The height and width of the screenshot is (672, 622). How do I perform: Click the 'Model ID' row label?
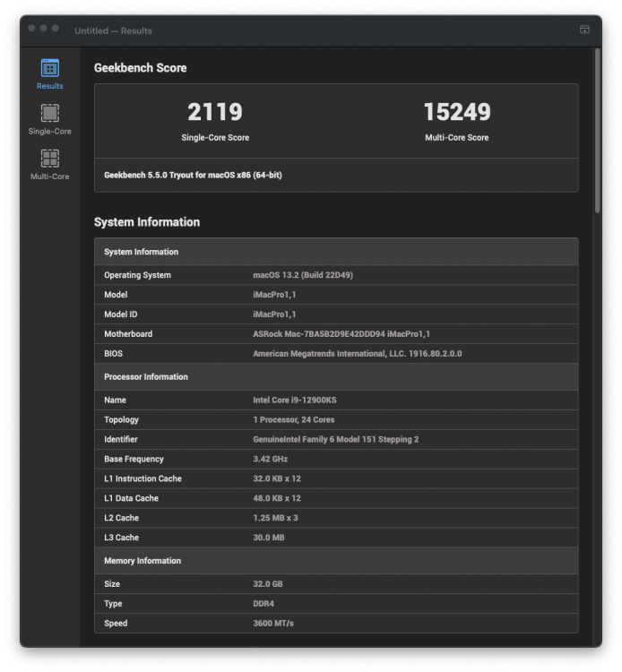click(x=120, y=314)
